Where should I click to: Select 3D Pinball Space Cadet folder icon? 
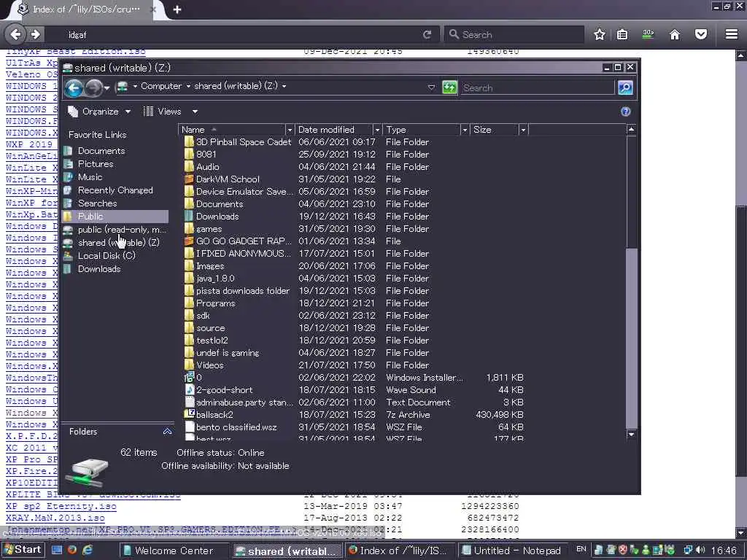click(x=189, y=142)
